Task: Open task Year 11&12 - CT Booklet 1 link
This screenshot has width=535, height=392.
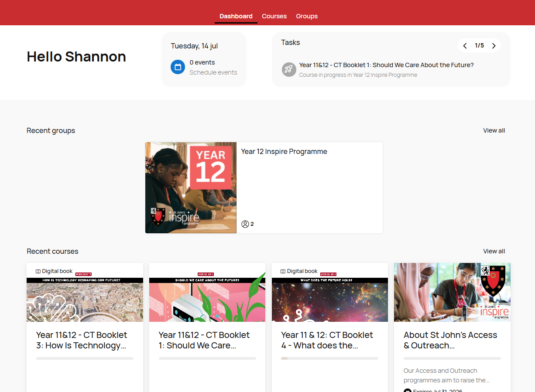Action: 386,65
